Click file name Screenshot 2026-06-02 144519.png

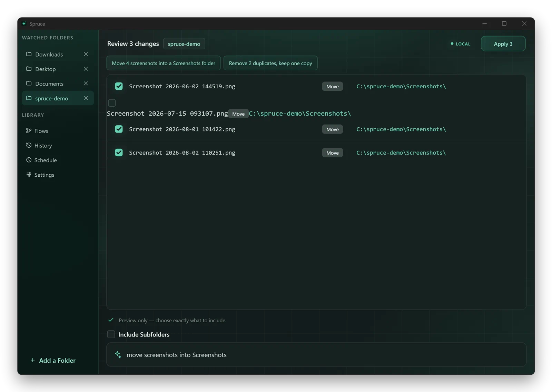182,86
